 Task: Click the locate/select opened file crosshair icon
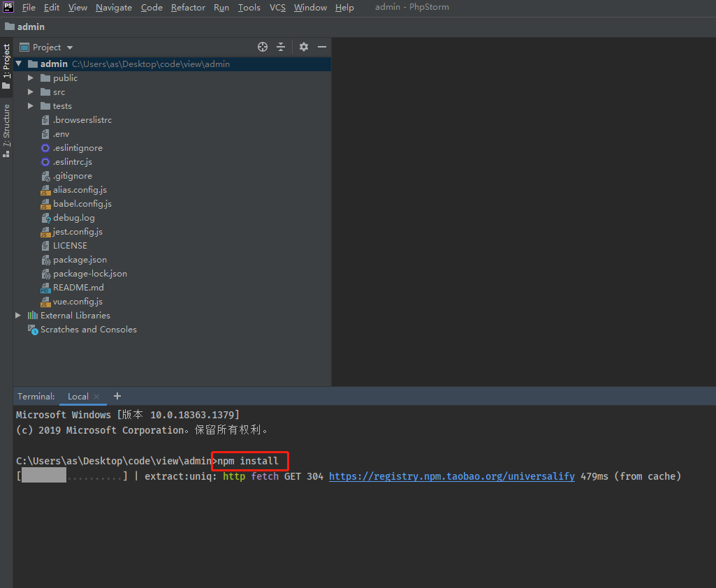tap(263, 47)
